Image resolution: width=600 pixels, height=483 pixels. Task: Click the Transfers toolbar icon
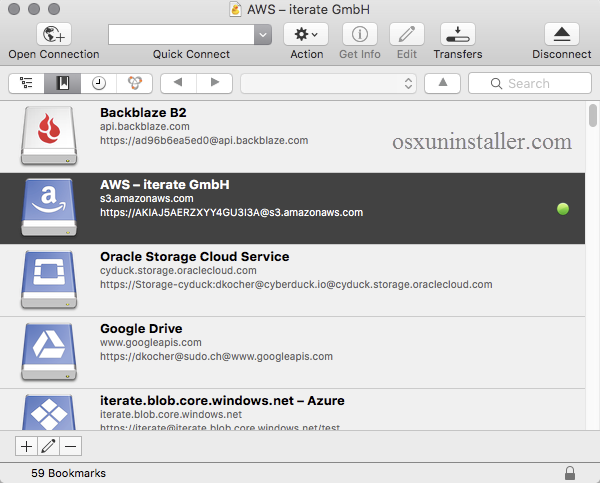pos(457,34)
